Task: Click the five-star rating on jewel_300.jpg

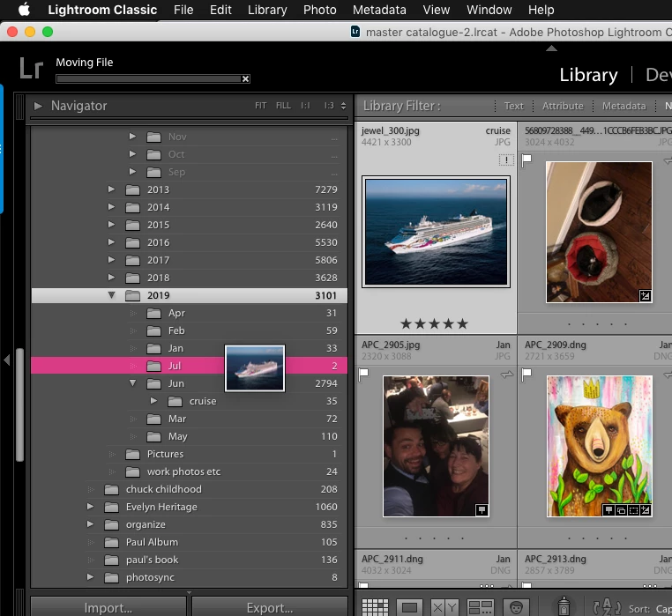Action: pyautogui.click(x=434, y=323)
